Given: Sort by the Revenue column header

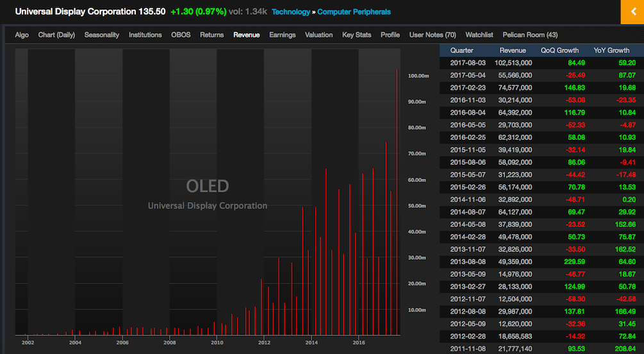Looking at the screenshot, I should 513,51.
